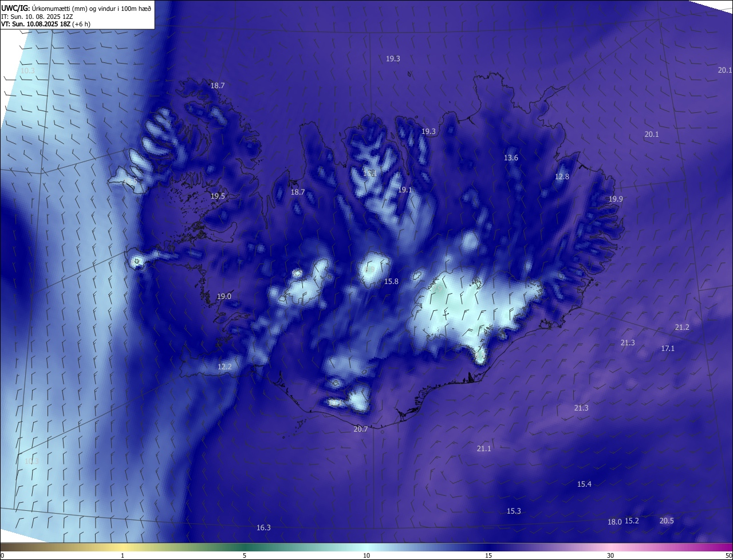This screenshot has width=733, height=560.
Task: Click the 18.0 value label
Action: [614, 522]
